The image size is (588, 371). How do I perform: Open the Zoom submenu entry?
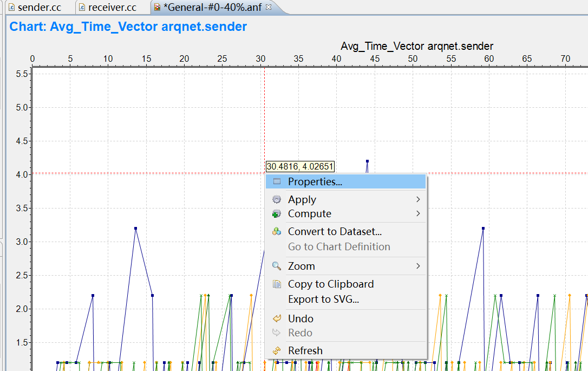click(345, 266)
